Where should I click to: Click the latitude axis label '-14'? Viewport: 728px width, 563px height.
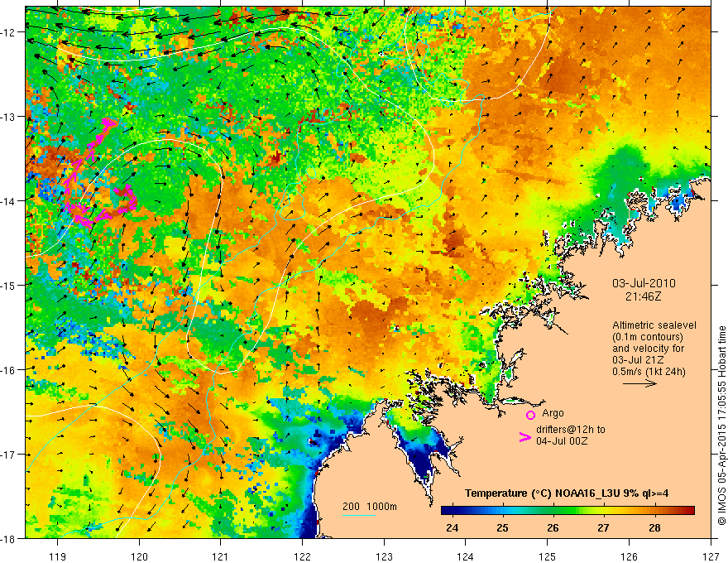[x=9, y=201]
